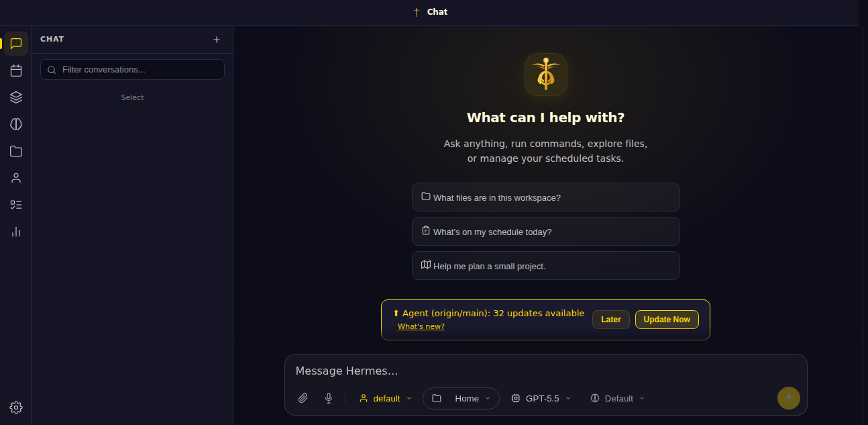Viewport: 868px width, 425px height.
Task: Start a new chat with plus icon
Action: point(217,40)
